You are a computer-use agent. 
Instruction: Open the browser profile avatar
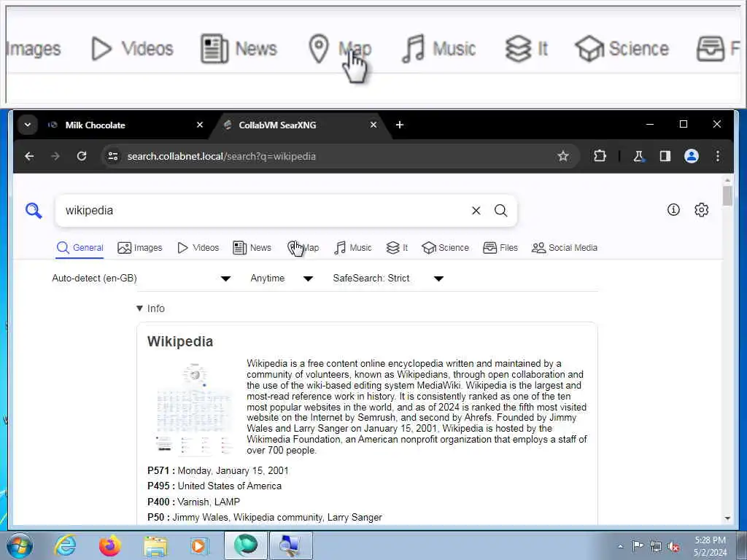tap(692, 156)
